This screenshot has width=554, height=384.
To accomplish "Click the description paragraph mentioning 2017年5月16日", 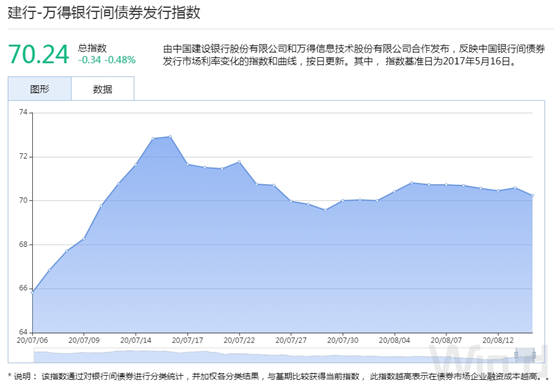I will pos(354,55).
